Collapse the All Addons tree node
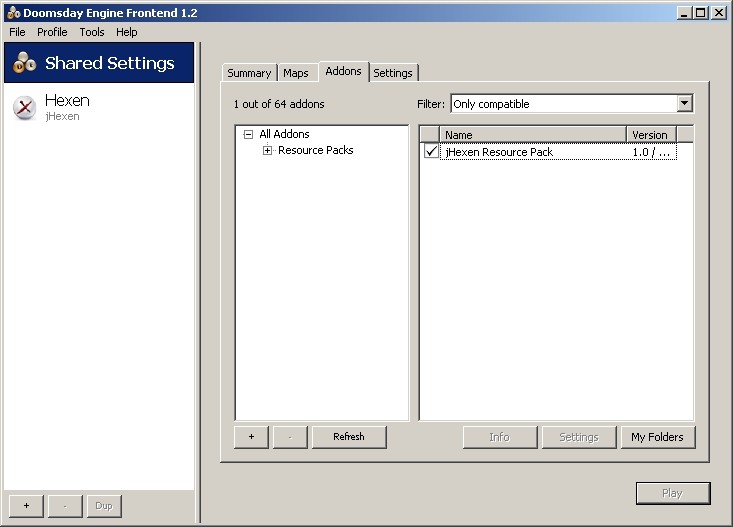Screen dimensions: 733x527 tap(248, 134)
